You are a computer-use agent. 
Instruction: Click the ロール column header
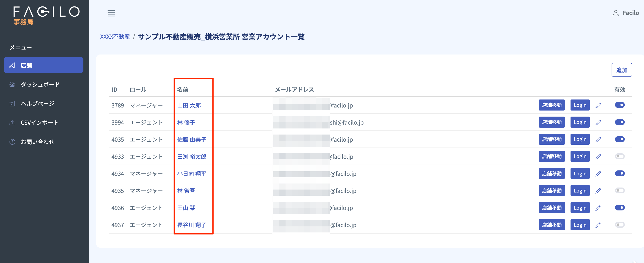[138, 90]
